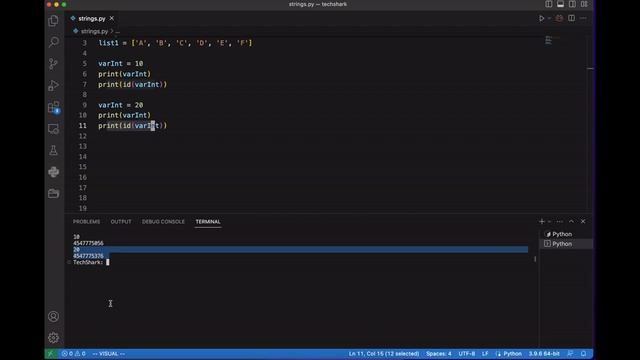This screenshot has width=640, height=360.
Task: Open the Manage gear icon
Action: click(53, 338)
